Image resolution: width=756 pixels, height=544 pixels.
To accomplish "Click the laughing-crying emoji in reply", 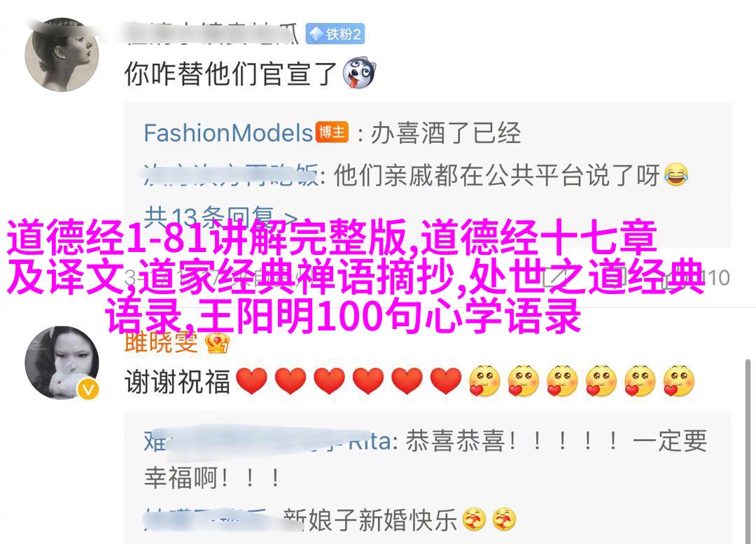I will pos(676,174).
